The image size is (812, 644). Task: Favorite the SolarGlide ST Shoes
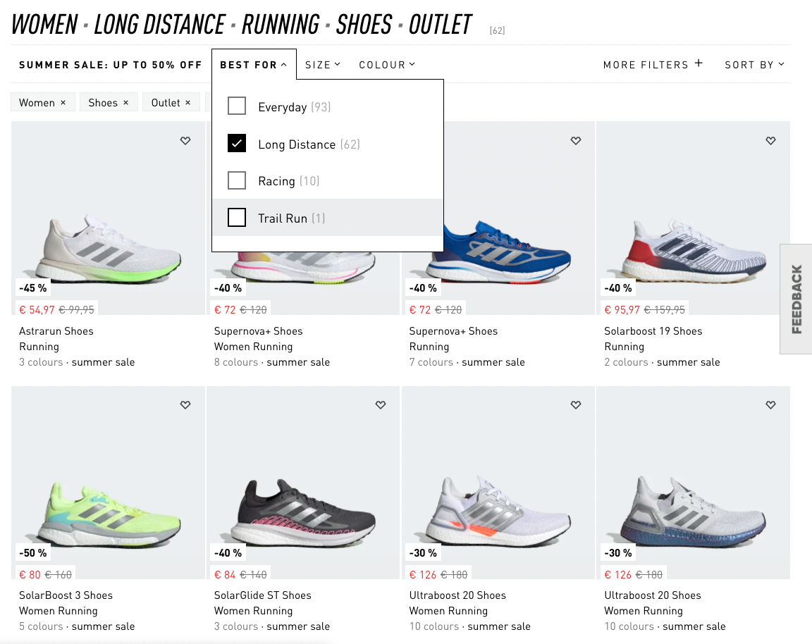point(380,404)
